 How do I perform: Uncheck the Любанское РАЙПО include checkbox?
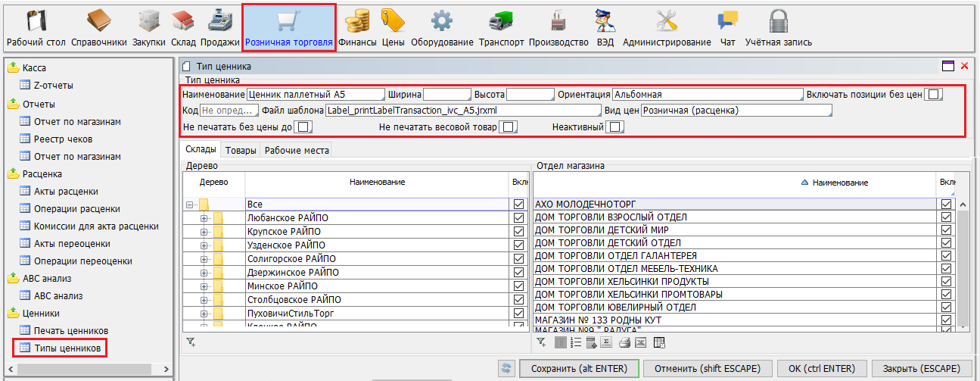pyautogui.click(x=518, y=217)
